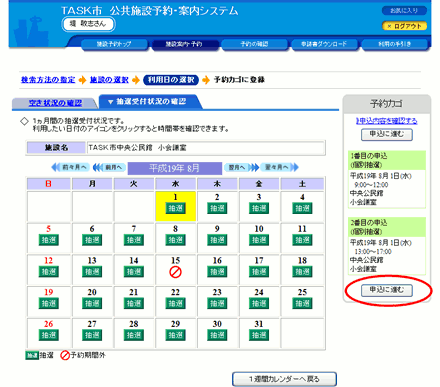Open day 14 lottery icon
Screen dimensions: 440x387
point(134,272)
